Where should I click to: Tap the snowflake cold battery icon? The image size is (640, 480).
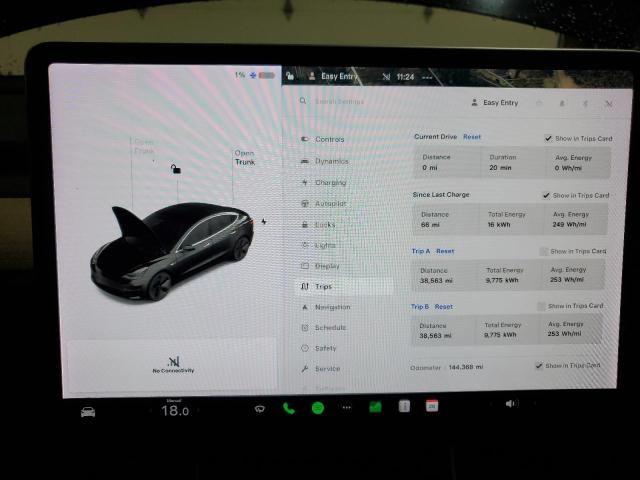[x=253, y=76]
